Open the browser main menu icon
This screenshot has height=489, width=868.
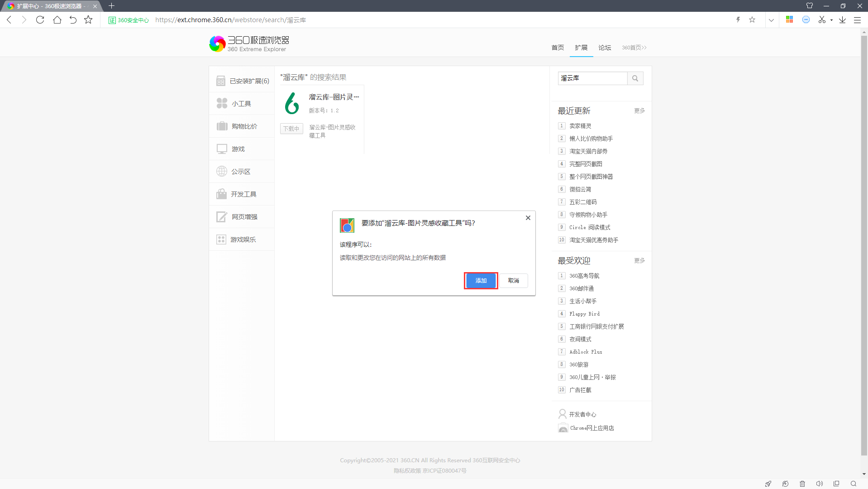click(857, 20)
